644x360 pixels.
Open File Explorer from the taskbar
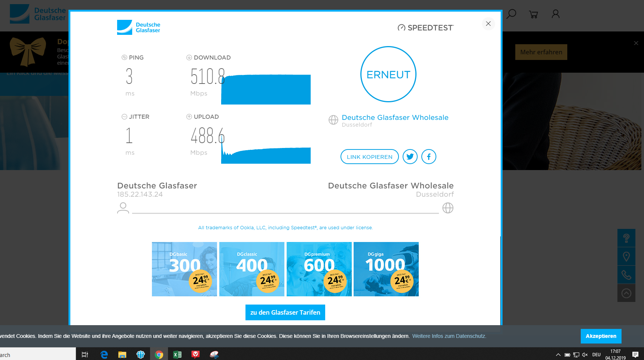pyautogui.click(x=122, y=354)
